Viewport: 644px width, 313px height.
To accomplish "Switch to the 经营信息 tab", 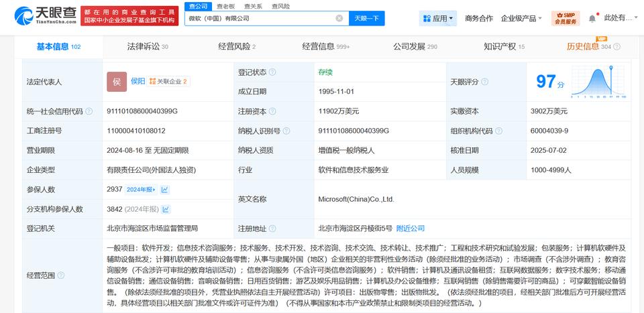I will click(x=326, y=47).
